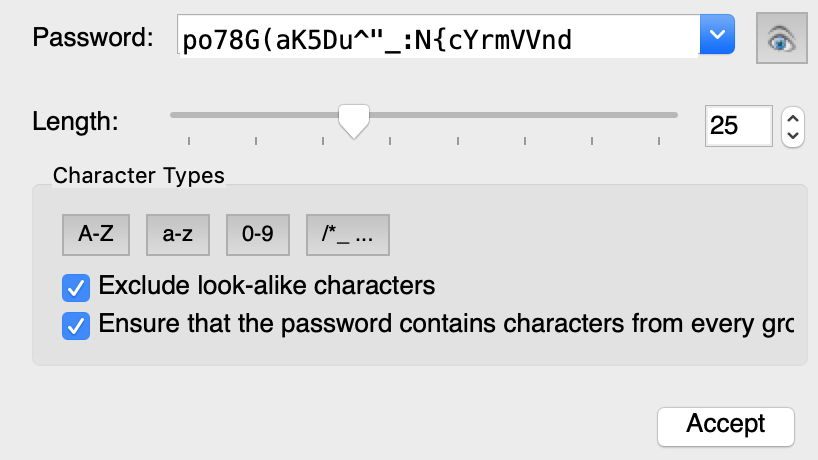818x460 pixels.
Task: Decrease length with the stepper down arrow
Action: pyautogui.click(x=793, y=135)
